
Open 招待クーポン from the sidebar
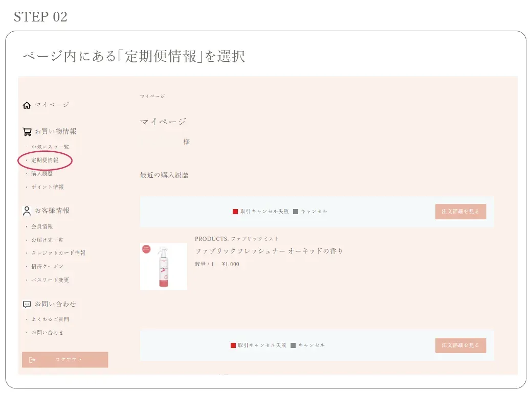(46, 266)
